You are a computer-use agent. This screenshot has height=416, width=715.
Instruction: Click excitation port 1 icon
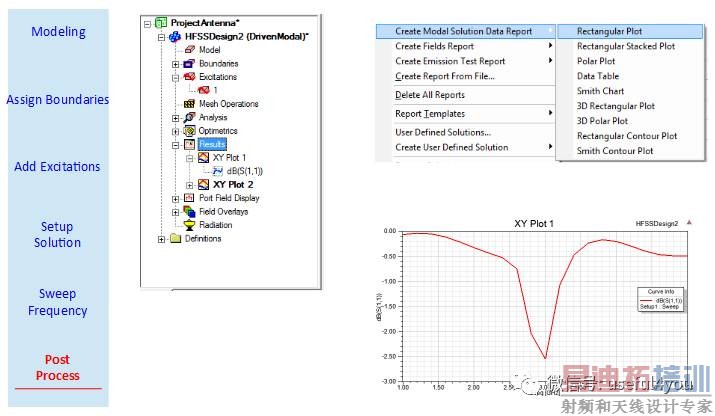(203, 90)
